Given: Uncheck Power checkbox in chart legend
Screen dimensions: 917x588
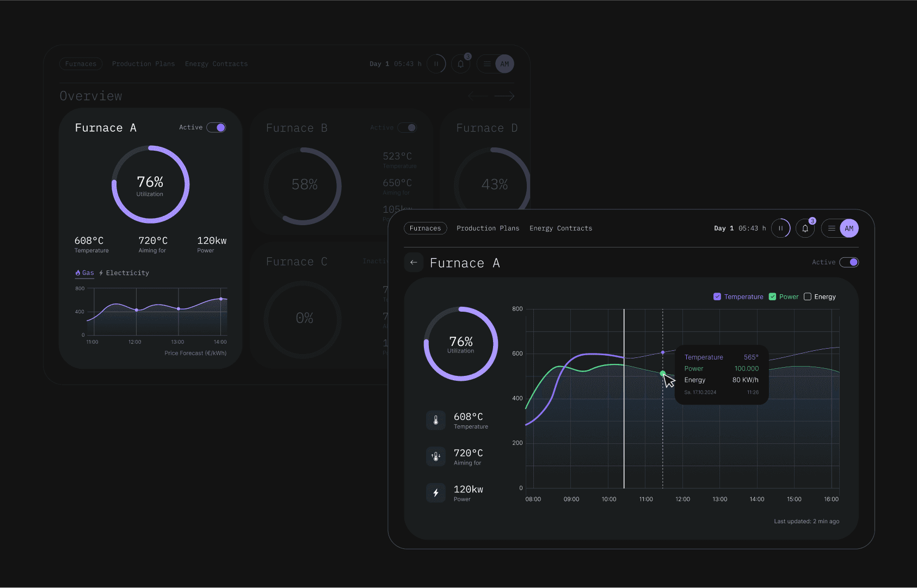Looking at the screenshot, I should click(x=772, y=296).
